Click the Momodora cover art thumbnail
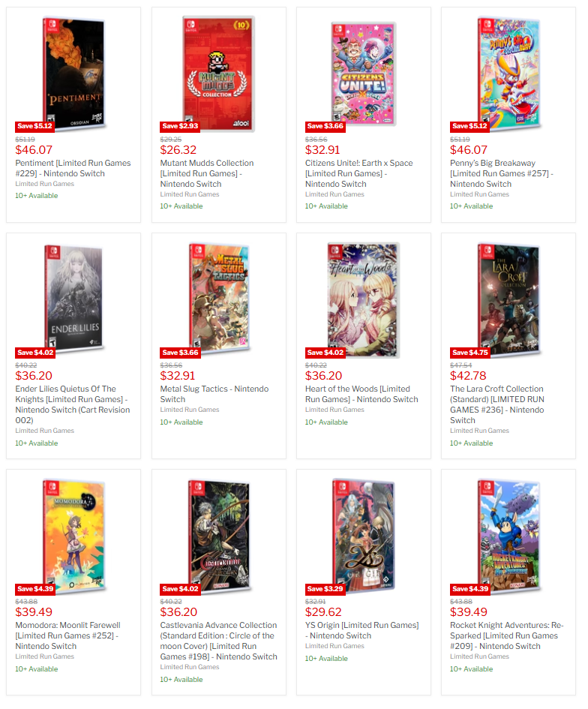 73,536
